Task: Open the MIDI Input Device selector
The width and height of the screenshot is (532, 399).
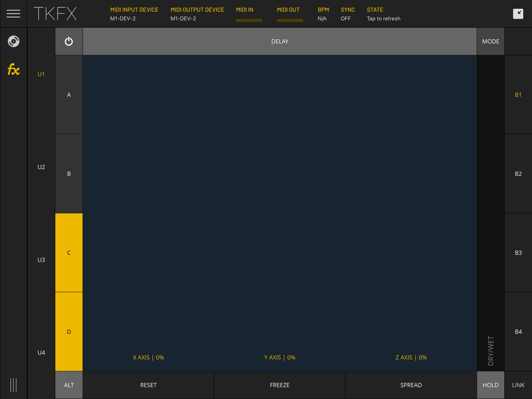Action: point(134,14)
